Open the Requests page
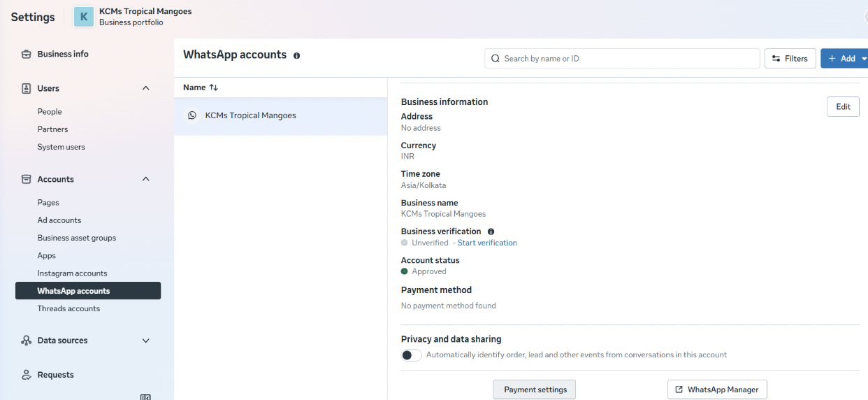Screen dimensions: 868x400 56,375
